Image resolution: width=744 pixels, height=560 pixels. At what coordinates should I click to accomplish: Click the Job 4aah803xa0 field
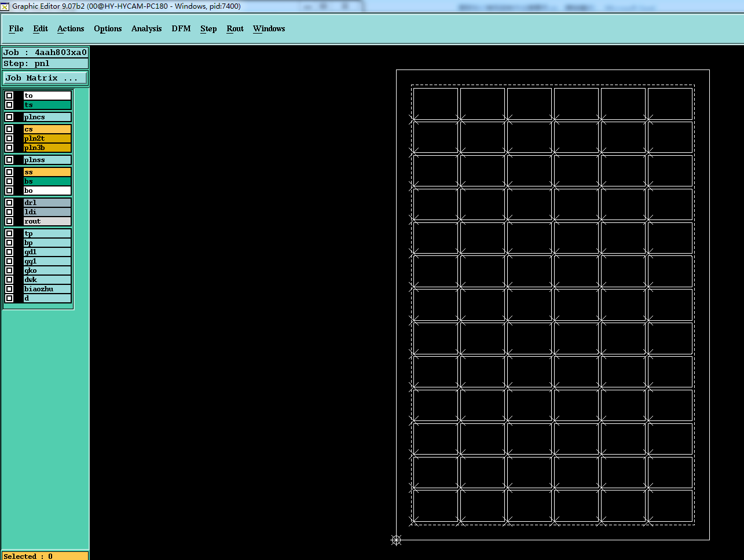(x=45, y=52)
